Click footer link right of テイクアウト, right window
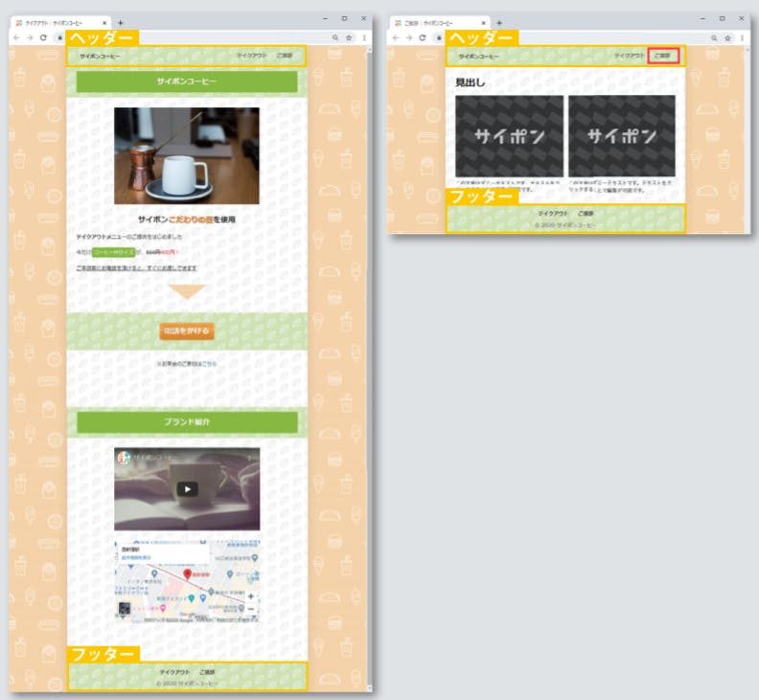Screen dimensions: 759x700 [585, 213]
